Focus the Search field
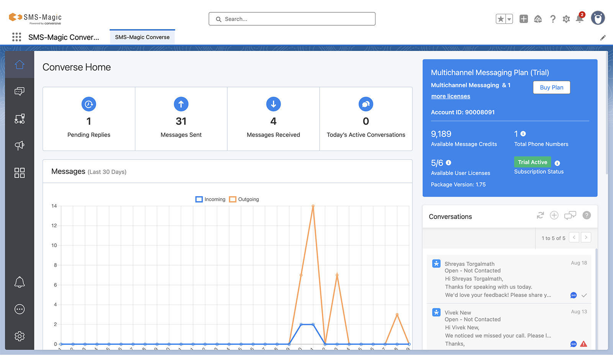Image resolution: width=613 pixels, height=364 pixels. point(292,19)
